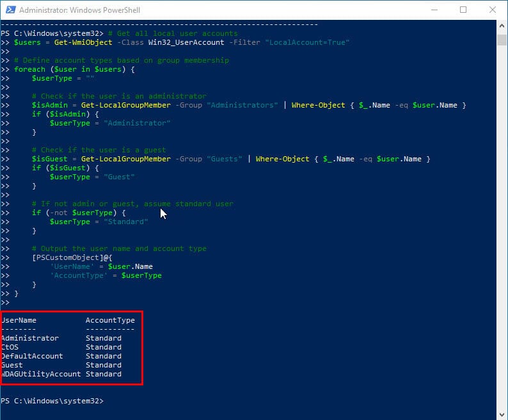Minimize the PowerShell window
Viewport: 508px width, 420px height.
pos(434,10)
